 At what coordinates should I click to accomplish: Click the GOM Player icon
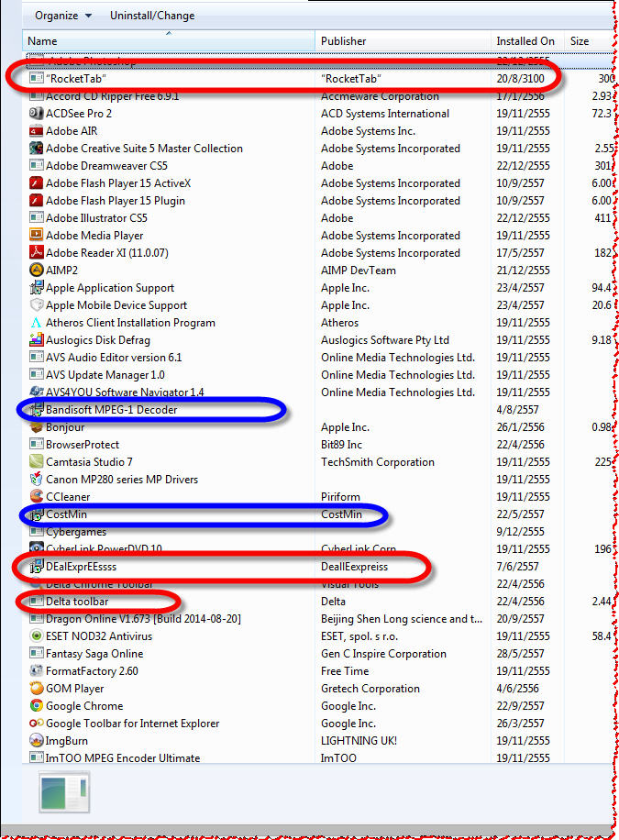point(37,689)
